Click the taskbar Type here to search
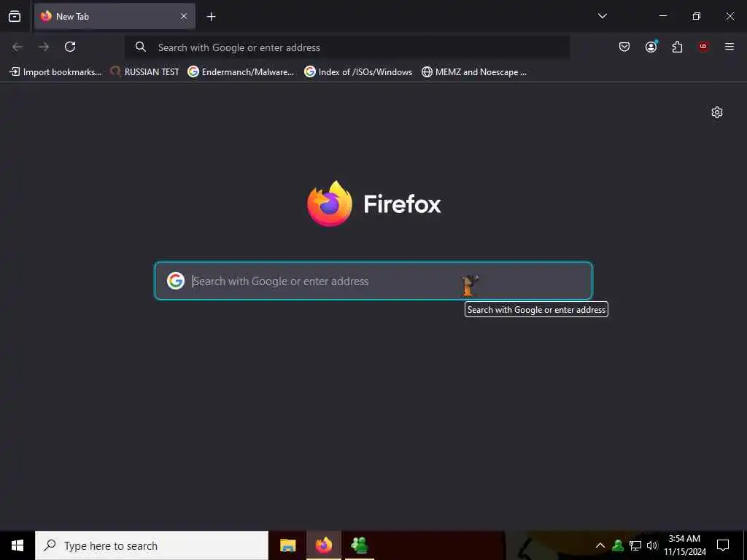 coord(152,545)
